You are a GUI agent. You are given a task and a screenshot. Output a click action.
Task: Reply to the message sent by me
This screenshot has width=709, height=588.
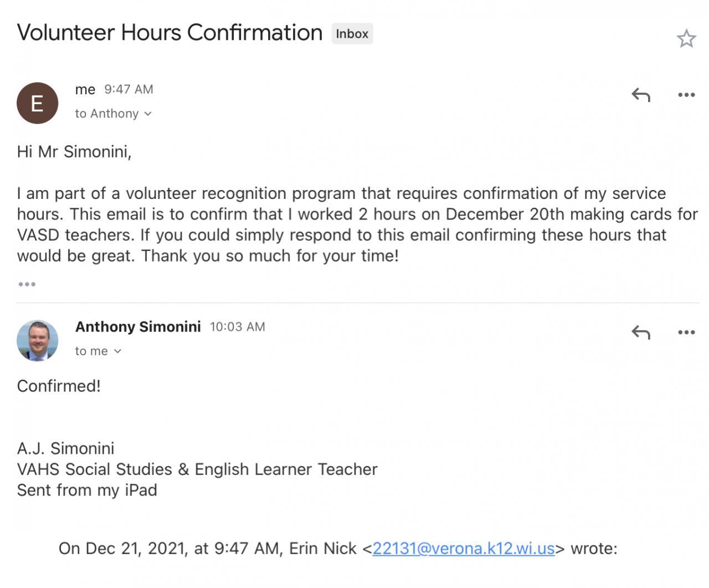[x=640, y=95]
